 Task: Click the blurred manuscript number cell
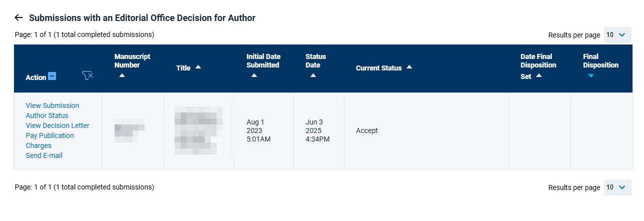tap(130, 130)
